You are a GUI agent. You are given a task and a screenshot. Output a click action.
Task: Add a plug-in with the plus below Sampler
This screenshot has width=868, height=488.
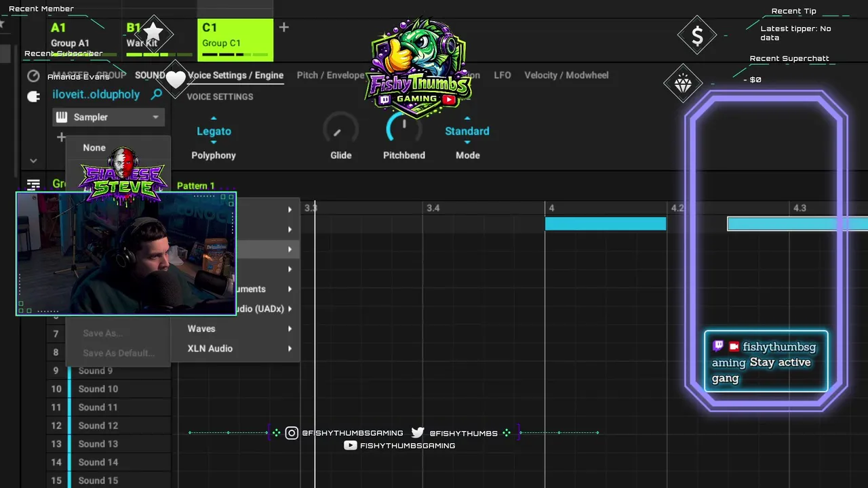tap(61, 138)
